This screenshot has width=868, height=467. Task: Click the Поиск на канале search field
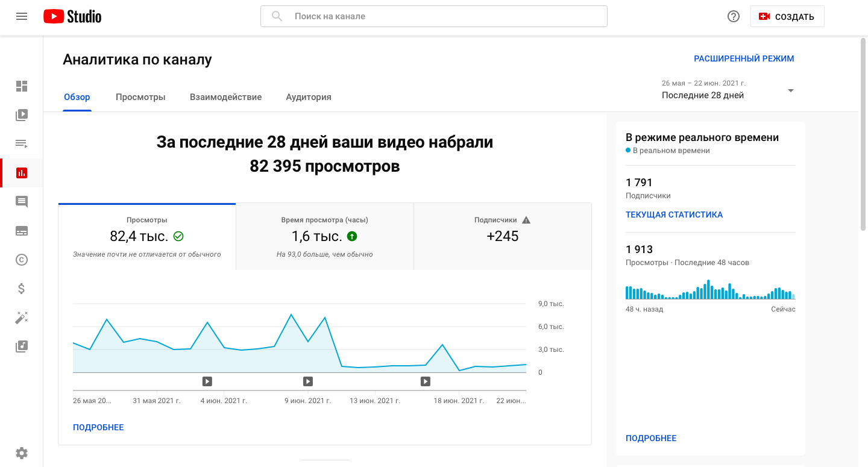point(433,16)
